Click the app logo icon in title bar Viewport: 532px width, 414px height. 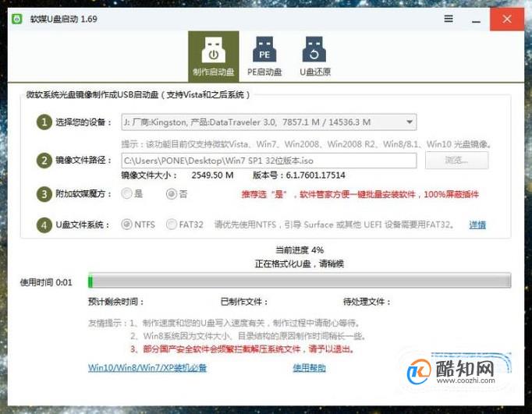(x=17, y=19)
